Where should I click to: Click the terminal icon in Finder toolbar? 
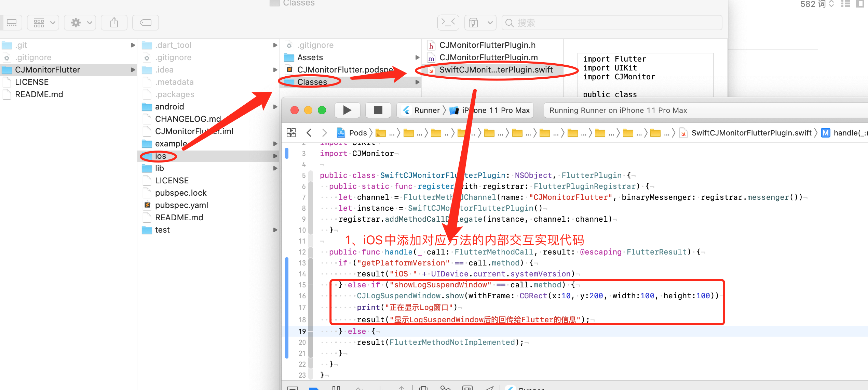(448, 23)
